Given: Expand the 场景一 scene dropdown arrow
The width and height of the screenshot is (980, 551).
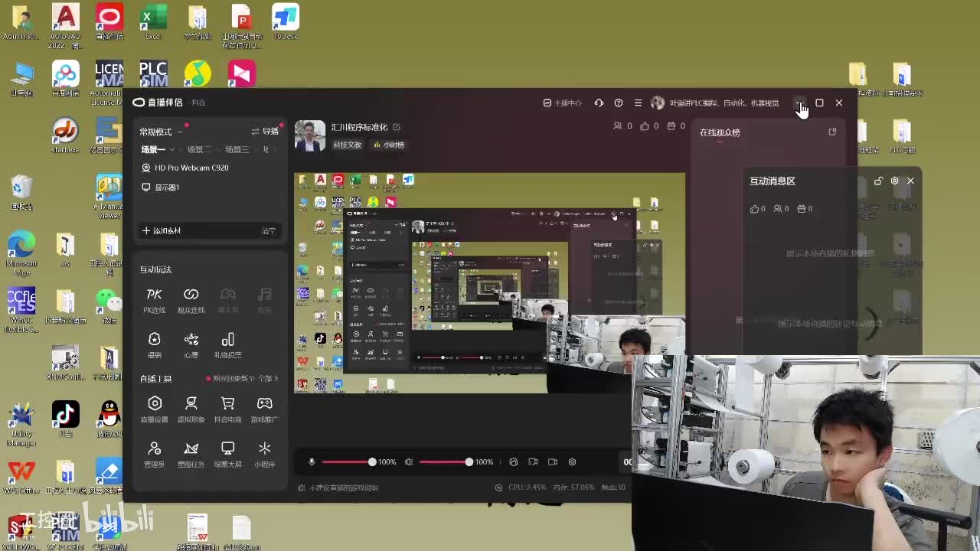Looking at the screenshot, I should (x=172, y=149).
